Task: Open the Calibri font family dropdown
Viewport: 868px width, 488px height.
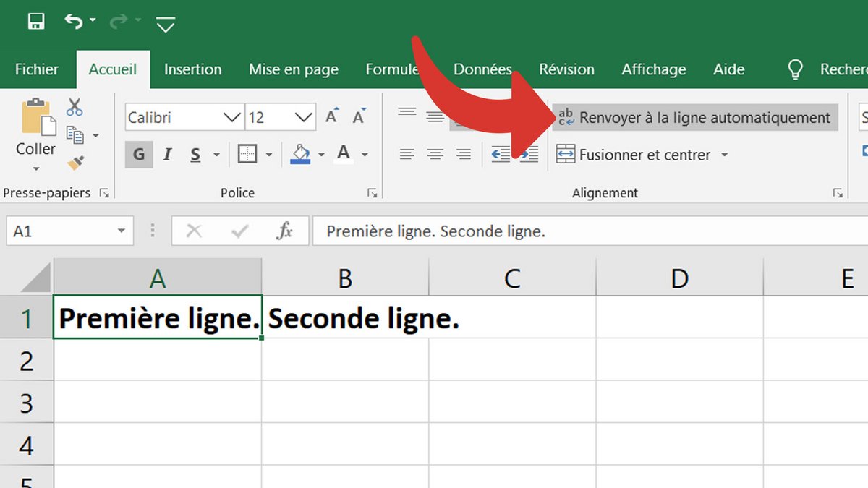Action: 231,117
